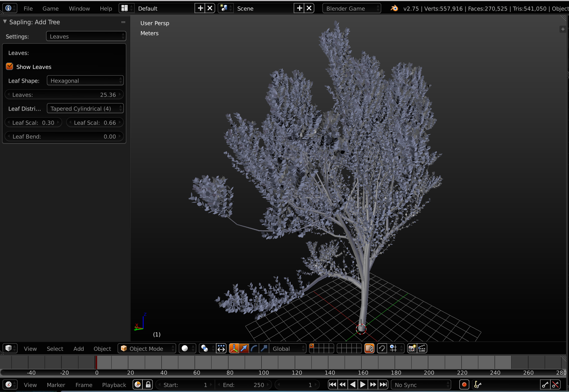Open the timeline Playback menu
The height and width of the screenshot is (392, 569).
pos(114,385)
